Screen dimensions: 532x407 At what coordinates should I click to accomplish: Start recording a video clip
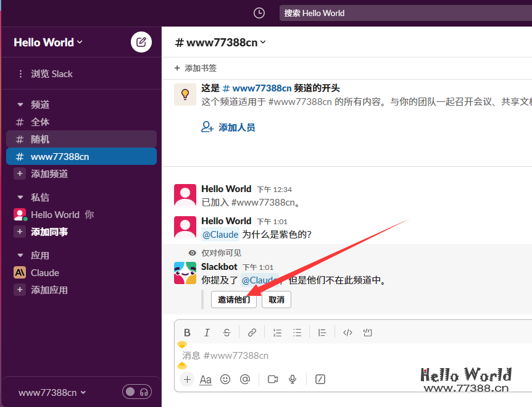[273, 379]
